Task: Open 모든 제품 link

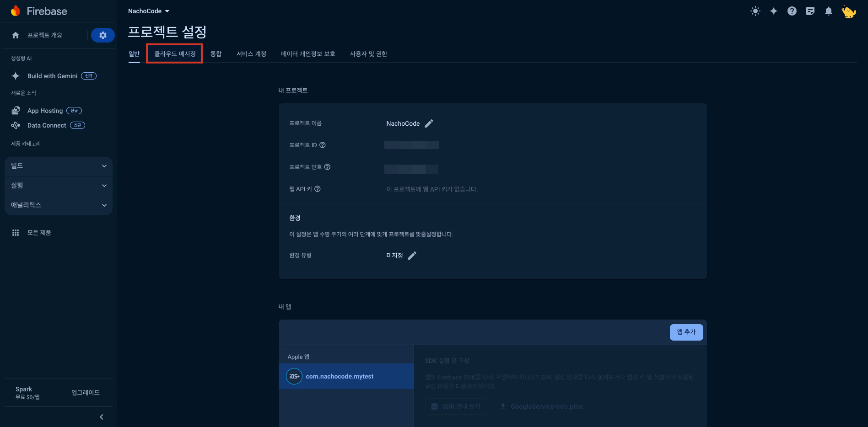Action: [39, 233]
